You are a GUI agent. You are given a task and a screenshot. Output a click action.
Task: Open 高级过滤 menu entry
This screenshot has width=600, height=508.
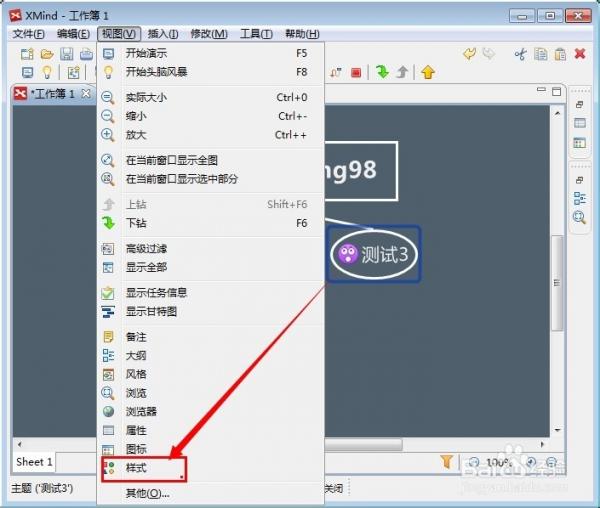click(x=210, y=249)
